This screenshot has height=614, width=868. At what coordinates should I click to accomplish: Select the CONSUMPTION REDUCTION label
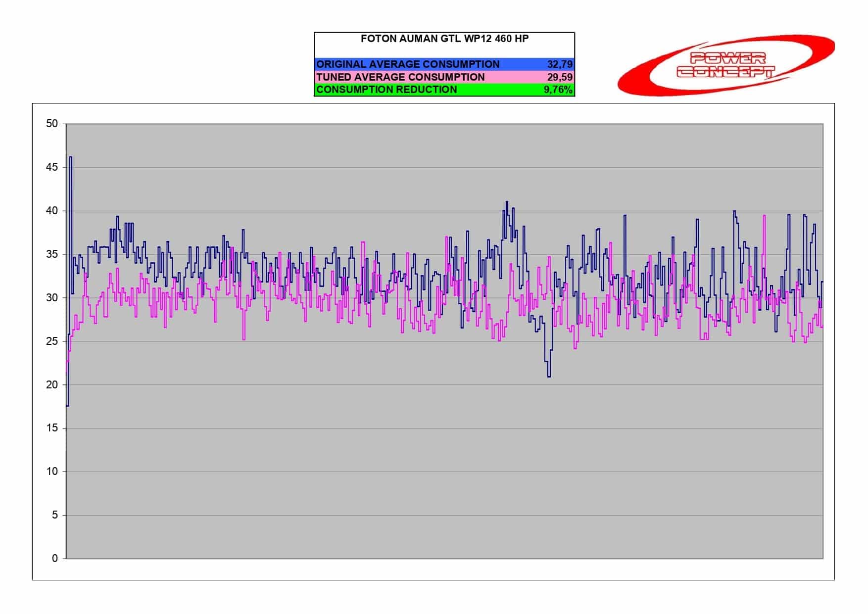click(386, 90)
